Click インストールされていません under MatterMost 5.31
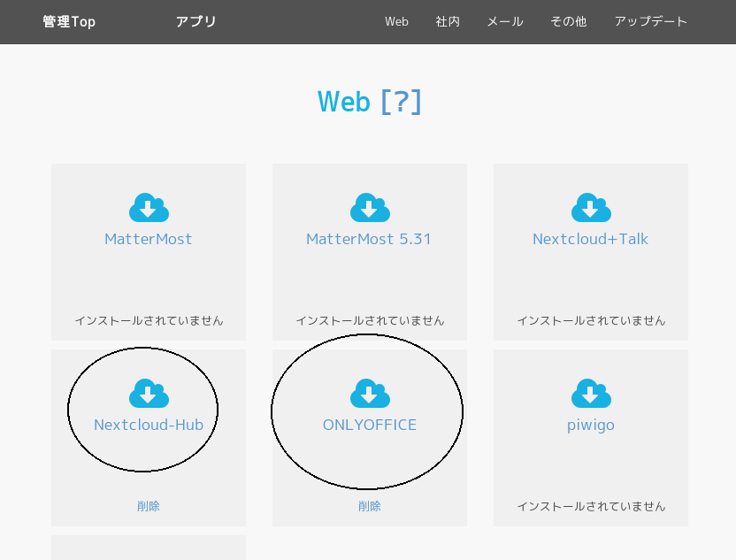This screenshot has height=560, width=736. pyautogui.click(x=370, y=320)
